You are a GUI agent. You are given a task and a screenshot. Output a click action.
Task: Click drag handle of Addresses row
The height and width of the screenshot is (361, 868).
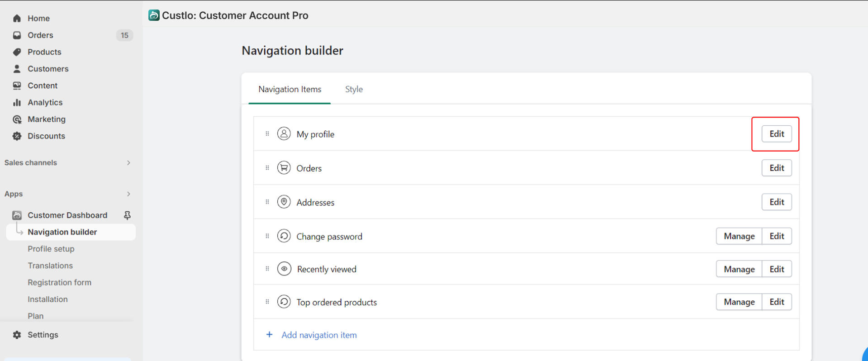pyautogui.click(x=267, y=202)
